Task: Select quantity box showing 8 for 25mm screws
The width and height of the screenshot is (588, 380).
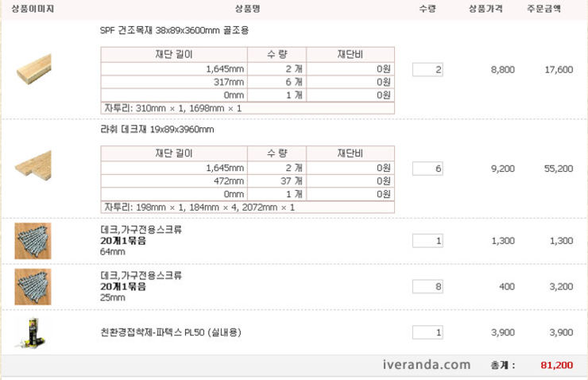Action: (x=427, y=287)
